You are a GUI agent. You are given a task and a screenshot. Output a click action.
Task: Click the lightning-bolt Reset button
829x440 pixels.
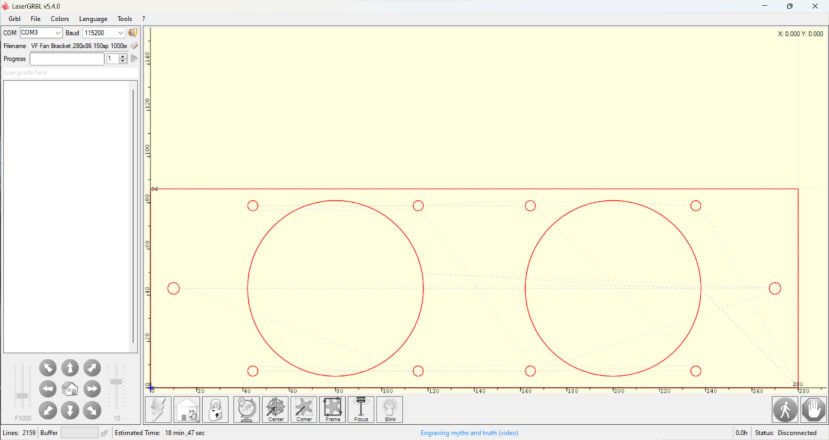159,409
